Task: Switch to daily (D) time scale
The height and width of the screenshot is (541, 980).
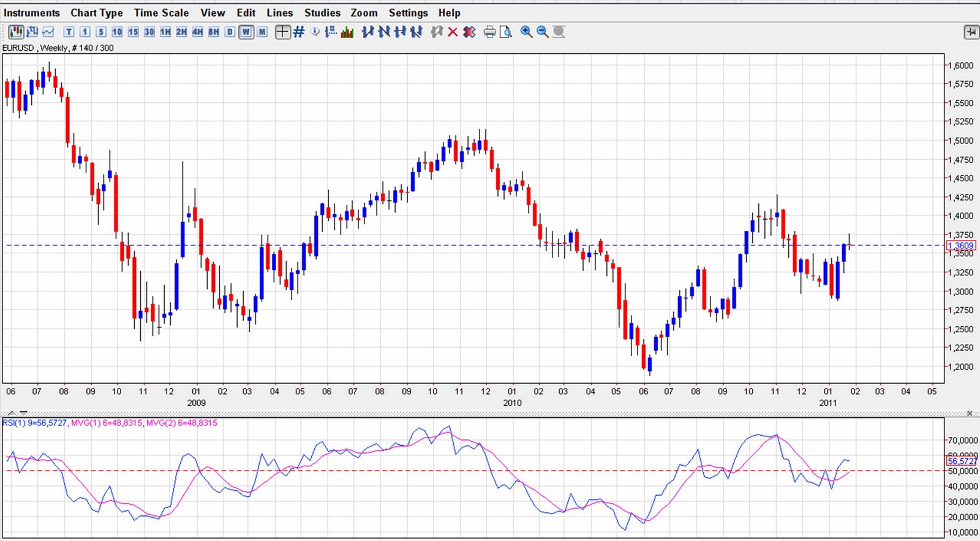Action: (x=230, y=32)
